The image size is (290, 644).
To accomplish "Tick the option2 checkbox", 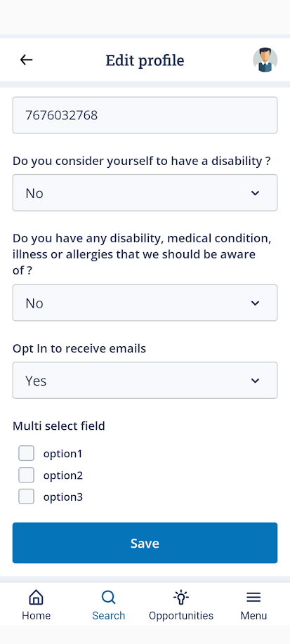I will click(26, 475).
